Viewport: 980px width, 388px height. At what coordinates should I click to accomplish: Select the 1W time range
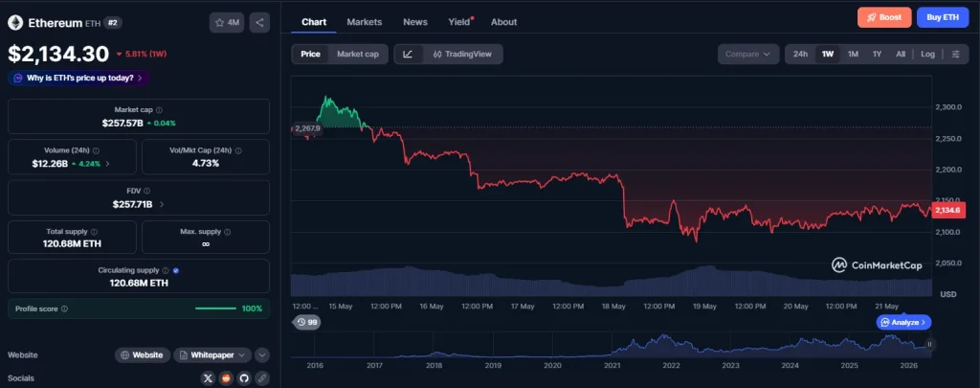[828, 54]
